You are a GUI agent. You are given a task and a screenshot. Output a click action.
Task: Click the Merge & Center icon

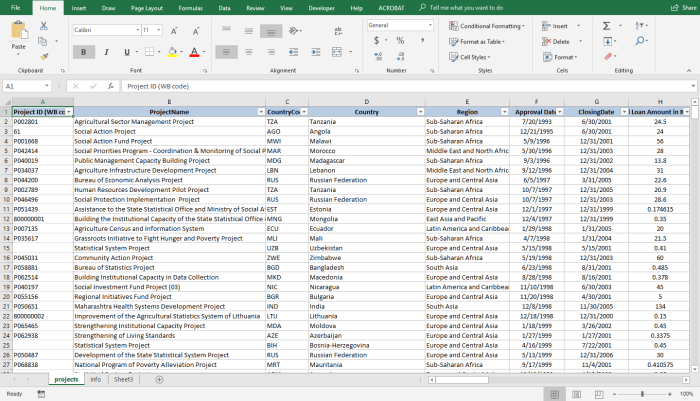337,52
